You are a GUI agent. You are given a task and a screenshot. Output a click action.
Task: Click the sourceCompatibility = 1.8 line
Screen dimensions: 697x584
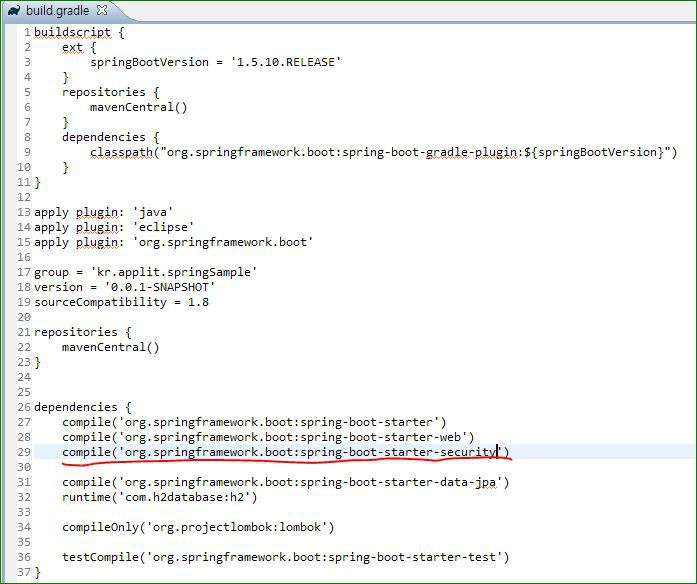point(121,303)
